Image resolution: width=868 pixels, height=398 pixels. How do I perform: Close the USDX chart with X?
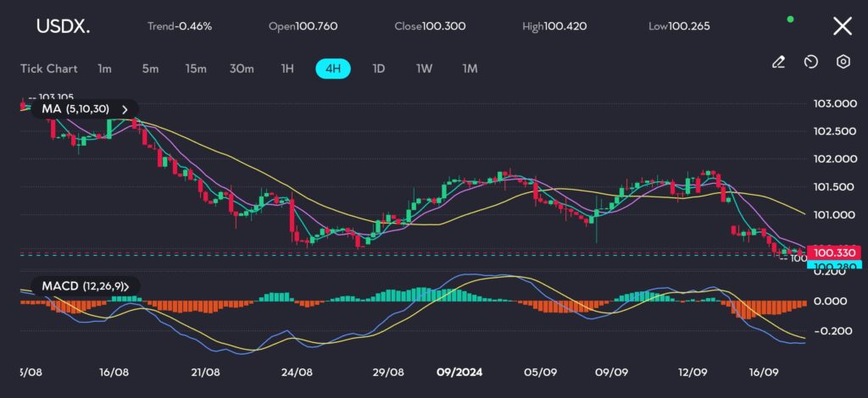coord(842,26)
